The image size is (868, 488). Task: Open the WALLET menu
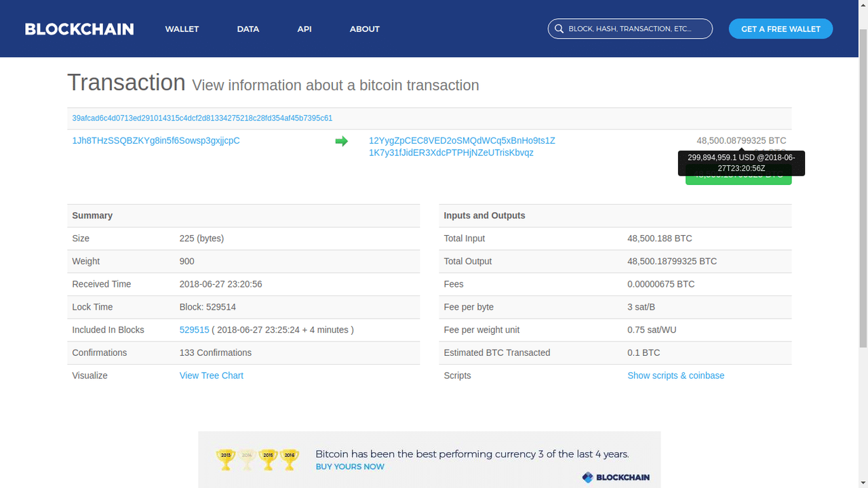182,29
